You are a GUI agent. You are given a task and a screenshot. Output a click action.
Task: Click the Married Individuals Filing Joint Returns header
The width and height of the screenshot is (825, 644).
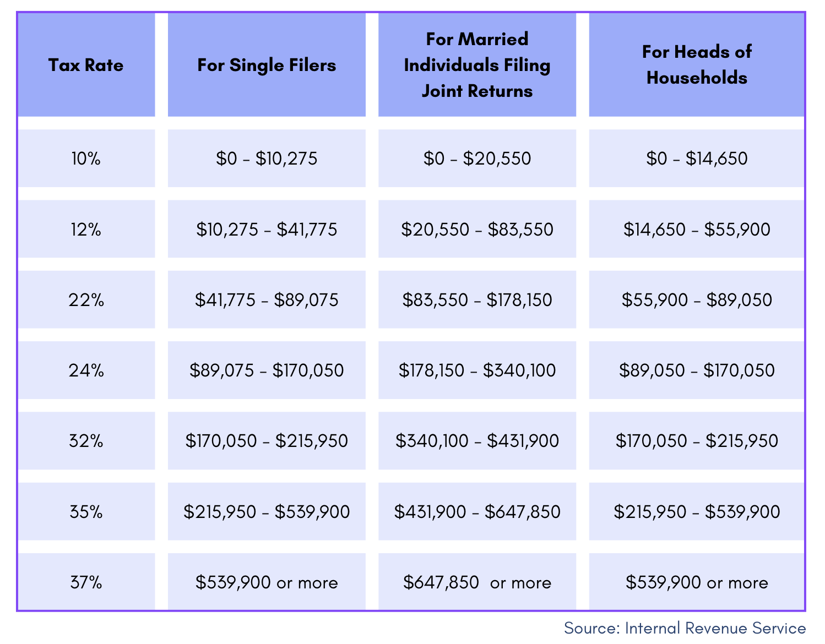coord(477,65)
